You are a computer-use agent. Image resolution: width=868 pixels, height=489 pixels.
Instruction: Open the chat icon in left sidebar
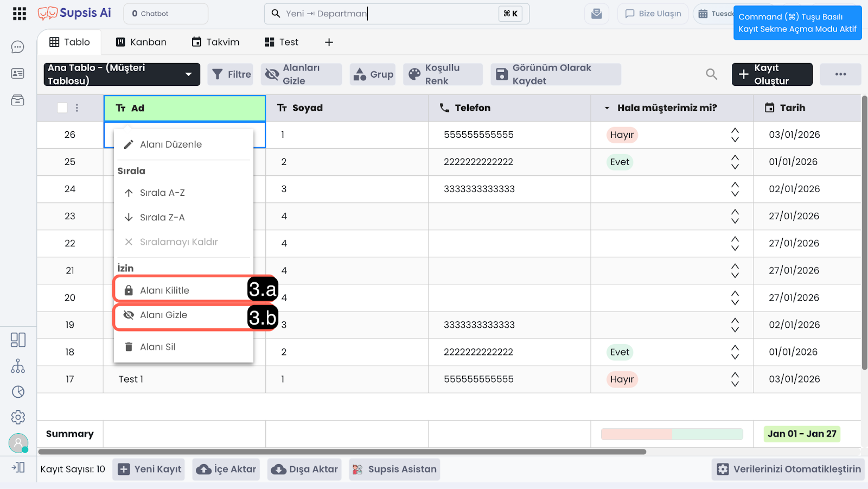click(18, 47)
